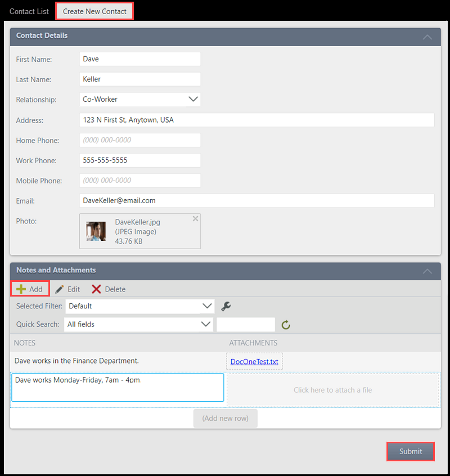Open the Relationship dropdown
The height and width of the screenshot is (476, 450).
194,99
